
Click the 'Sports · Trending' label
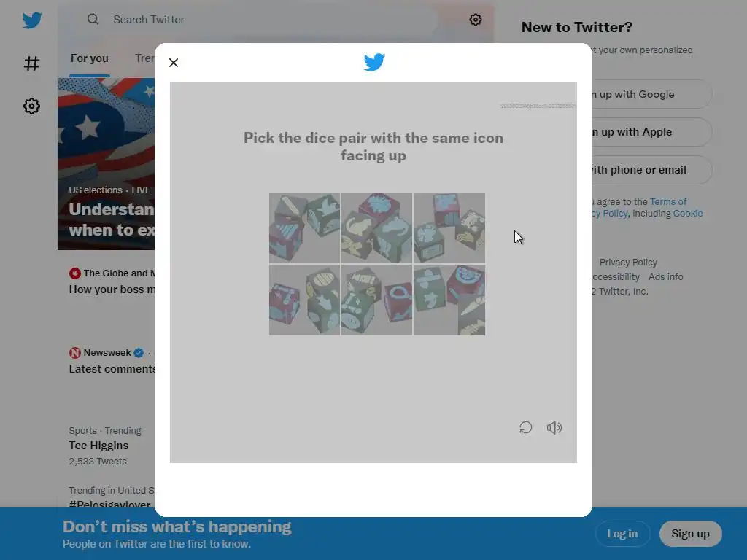tap(105, 431)
